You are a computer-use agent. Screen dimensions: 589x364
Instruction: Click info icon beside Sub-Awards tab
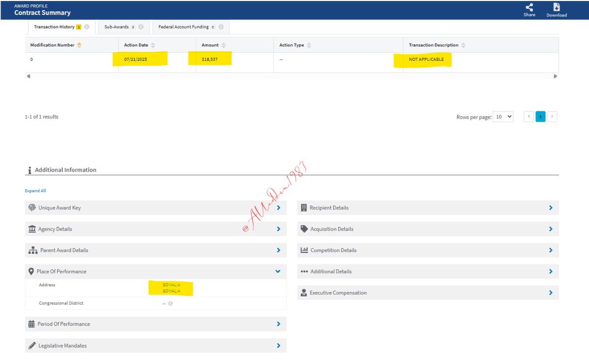tap(141, 27)
